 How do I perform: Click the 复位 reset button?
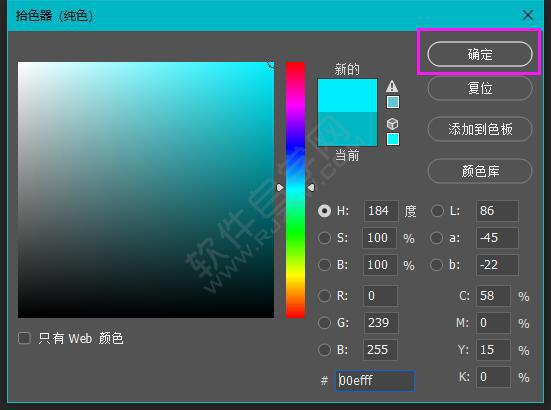480,88
